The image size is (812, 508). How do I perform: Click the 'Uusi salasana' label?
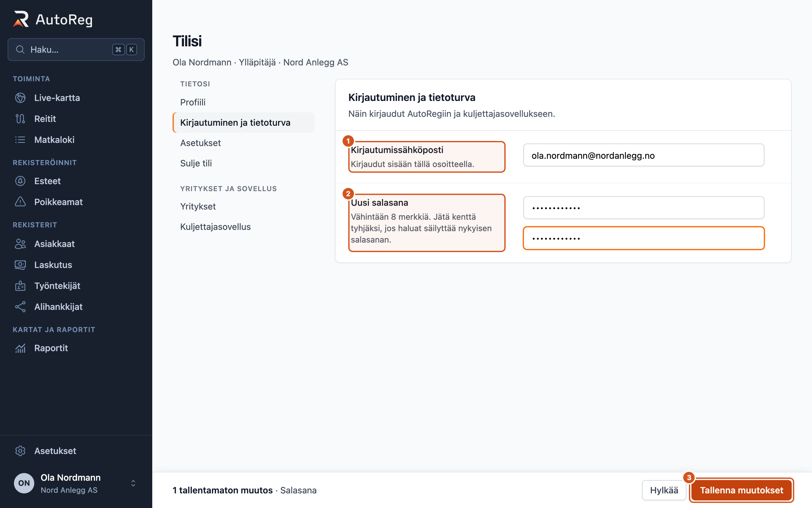pyautogui.click(x=379, y=203)
